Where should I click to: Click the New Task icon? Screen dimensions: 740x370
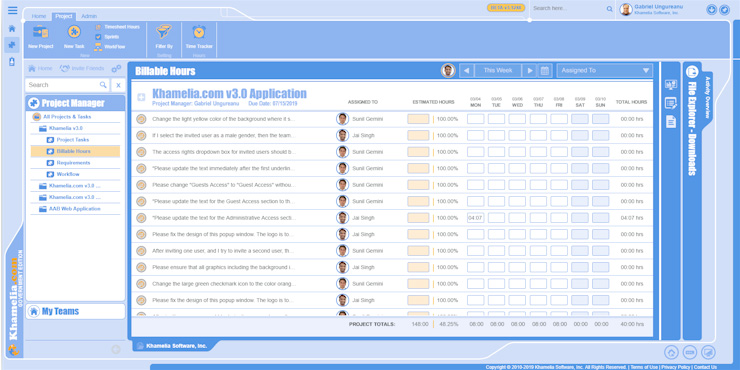(x=74, y=32)
